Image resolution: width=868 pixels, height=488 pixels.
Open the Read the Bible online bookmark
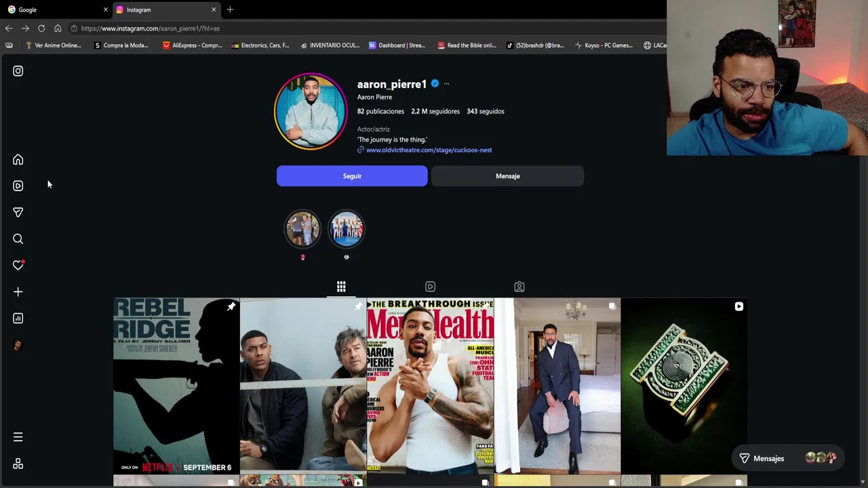[467, 45]
